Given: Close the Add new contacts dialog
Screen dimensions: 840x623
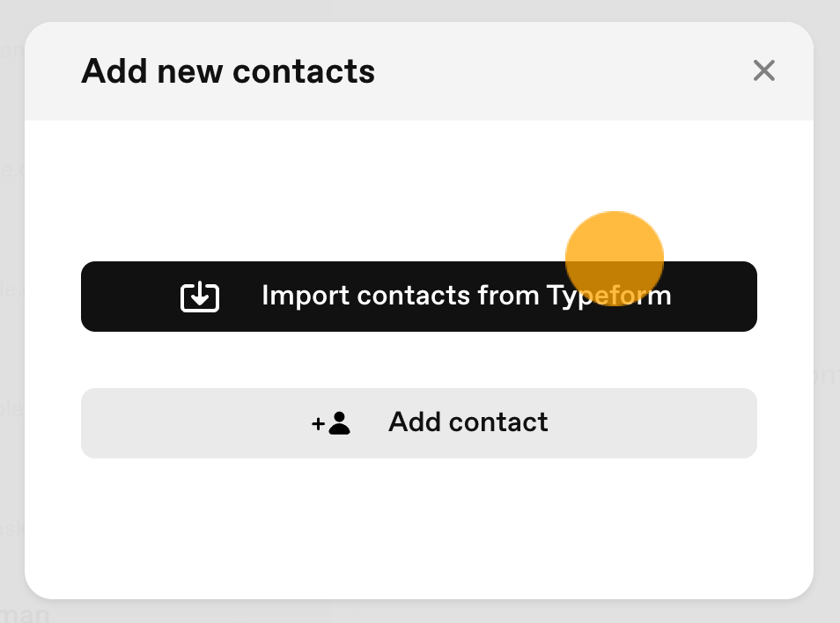Looking at the screenshot, I should tap(764, 70).
